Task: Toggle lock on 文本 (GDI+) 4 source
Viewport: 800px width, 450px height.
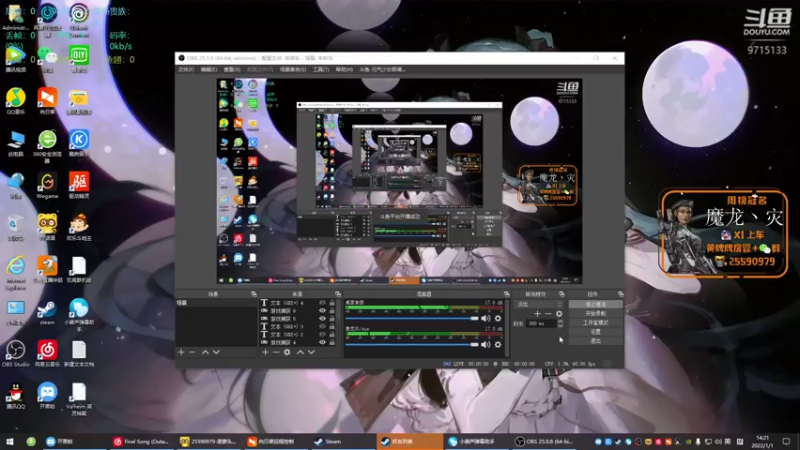Action: point(332,303)
